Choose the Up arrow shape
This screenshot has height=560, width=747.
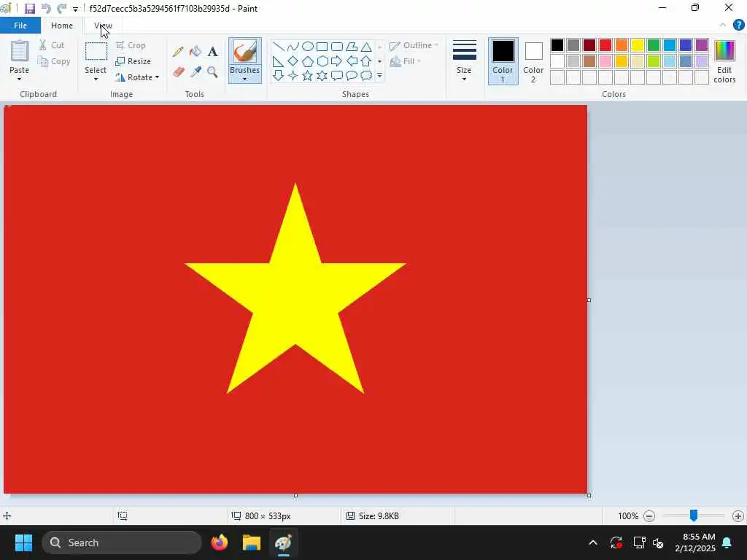point(366,61)
